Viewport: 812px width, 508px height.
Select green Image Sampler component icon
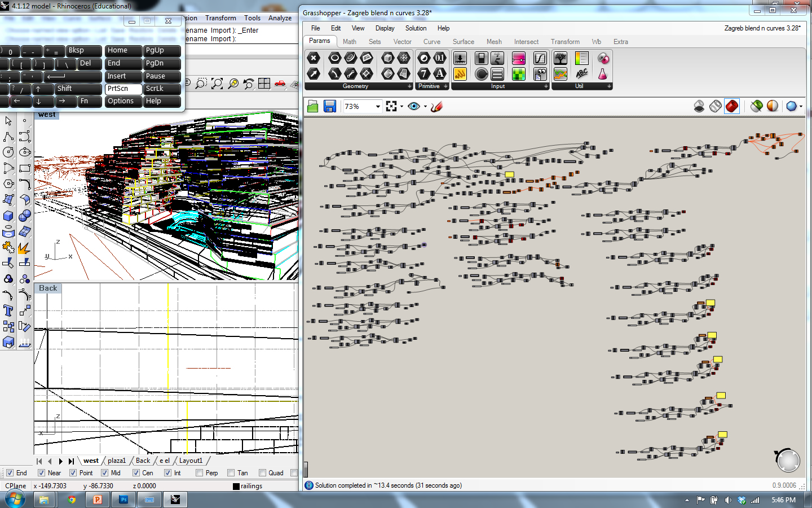coord(519,74)
